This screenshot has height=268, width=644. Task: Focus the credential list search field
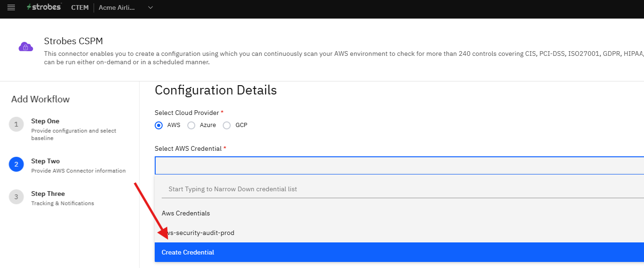point(403,189)
